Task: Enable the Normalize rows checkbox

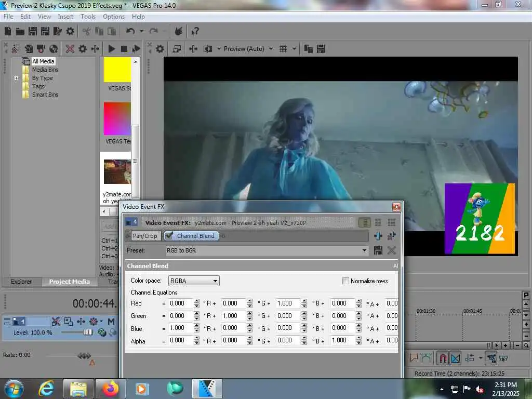Action: (345, 281)
